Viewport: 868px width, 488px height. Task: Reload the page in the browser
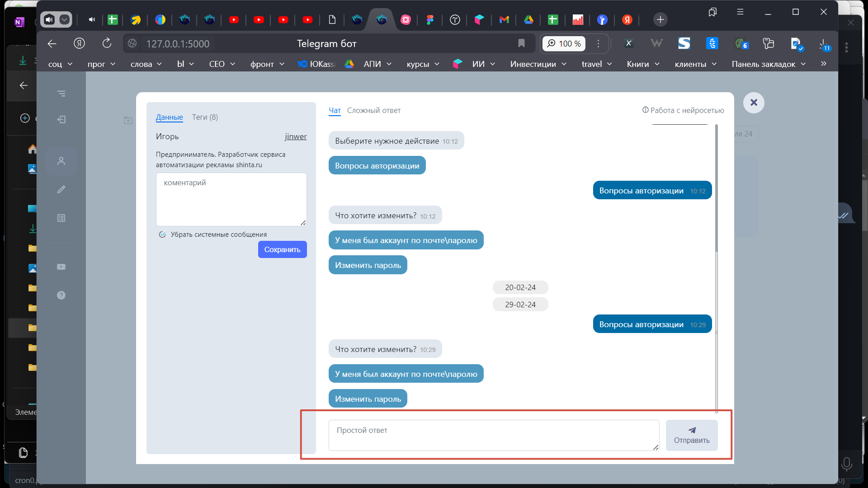(x=107, y=43)
